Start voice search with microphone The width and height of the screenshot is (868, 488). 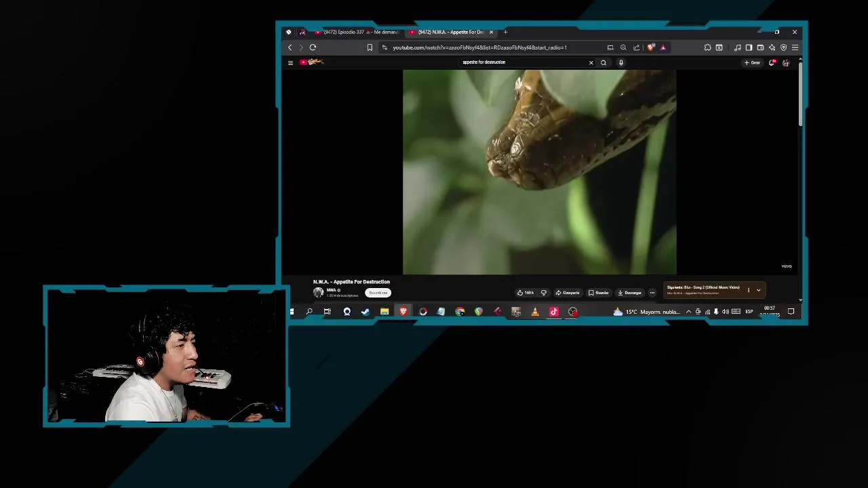tap(620, 62)
